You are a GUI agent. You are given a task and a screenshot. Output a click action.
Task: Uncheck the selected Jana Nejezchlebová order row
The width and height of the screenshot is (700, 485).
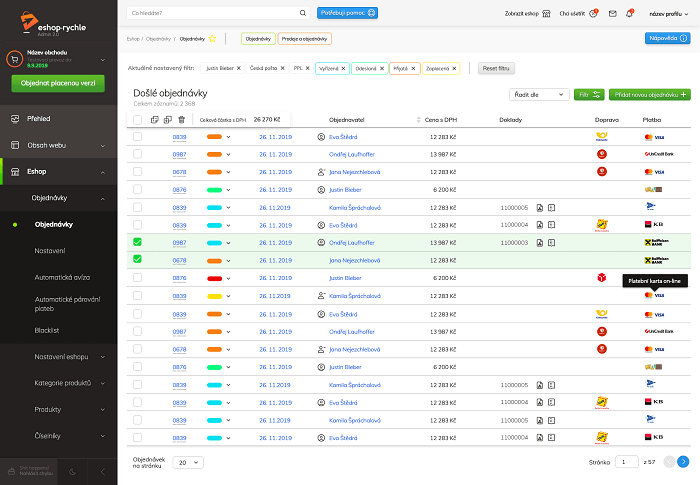click(x=137, y=260)
